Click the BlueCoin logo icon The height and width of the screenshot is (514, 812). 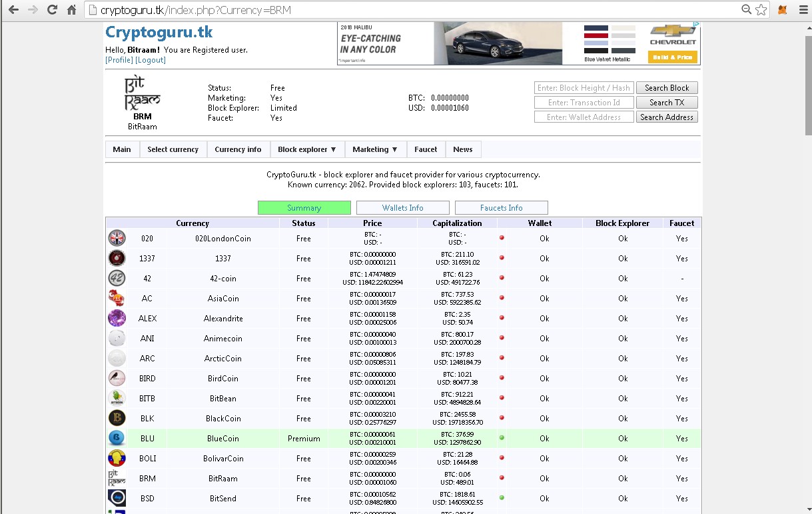pyautogui.click(x=117, y=438)
